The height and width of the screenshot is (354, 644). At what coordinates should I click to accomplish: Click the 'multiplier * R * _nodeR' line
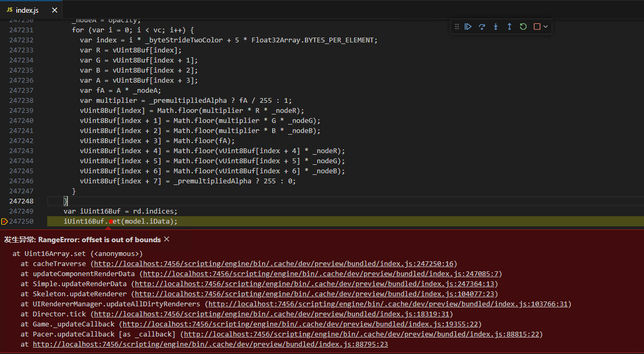(x=192, y=111)
